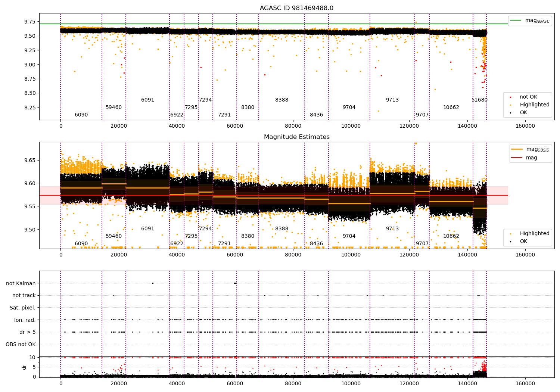Click obsid label 9704 in top plot
Screen dimensions: 560x392
click(349, 108)
